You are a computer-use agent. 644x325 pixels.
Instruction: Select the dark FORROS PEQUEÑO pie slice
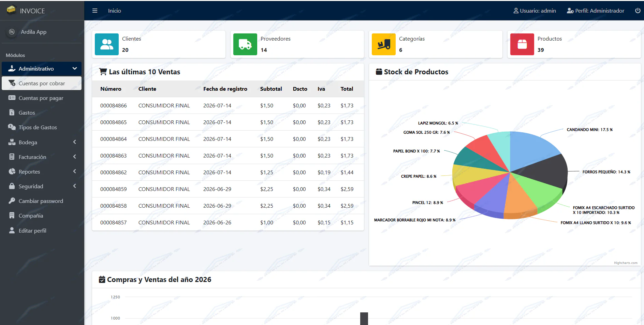point(546,172)
